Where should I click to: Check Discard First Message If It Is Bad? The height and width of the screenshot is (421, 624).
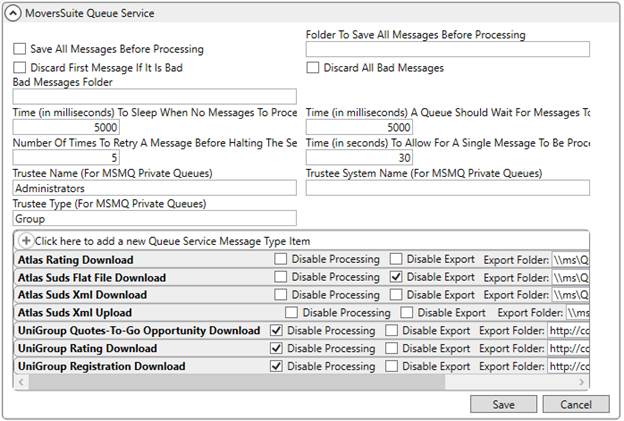point(20,68)
